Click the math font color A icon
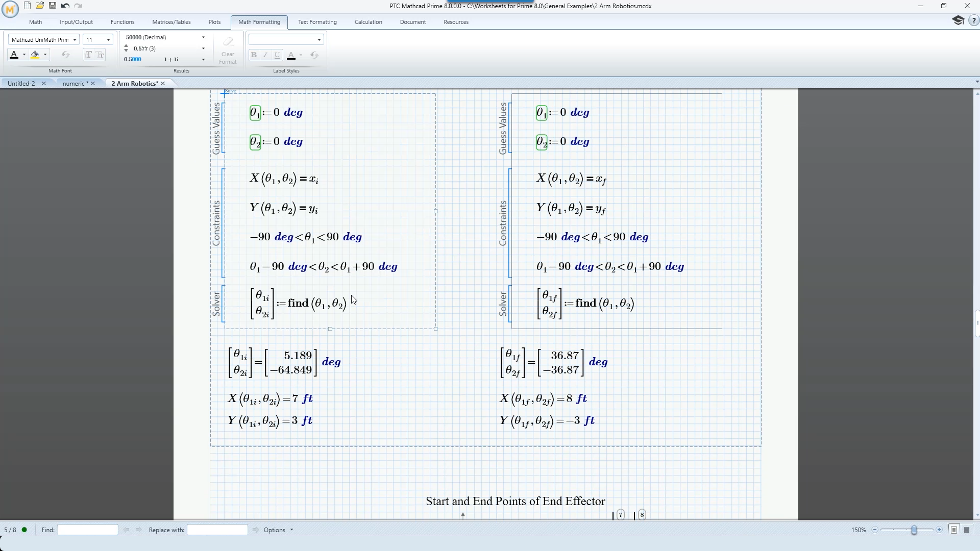The width and height of the screenshot is (980, 551). 14,55
